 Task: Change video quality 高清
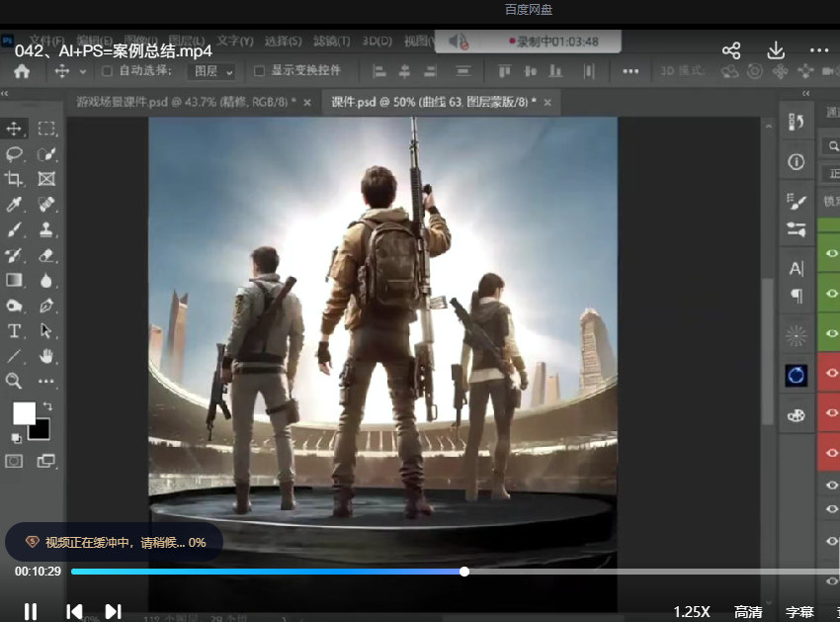click(748, 612)
